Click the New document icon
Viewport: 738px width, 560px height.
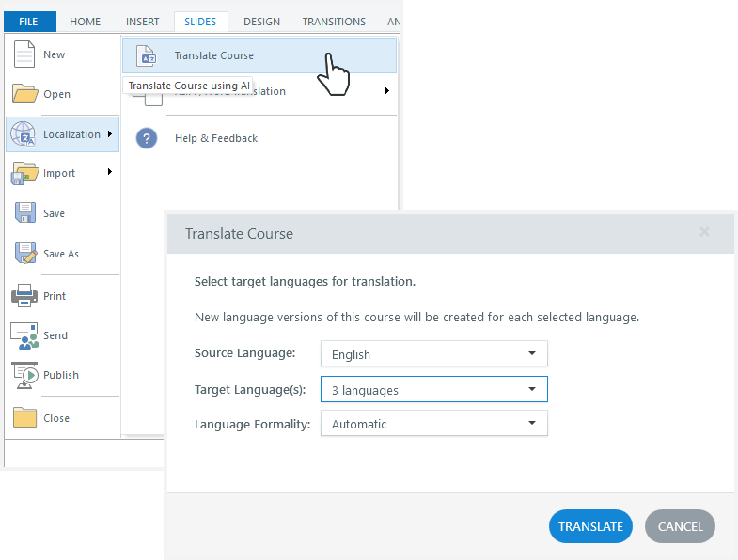click(24, 54)
